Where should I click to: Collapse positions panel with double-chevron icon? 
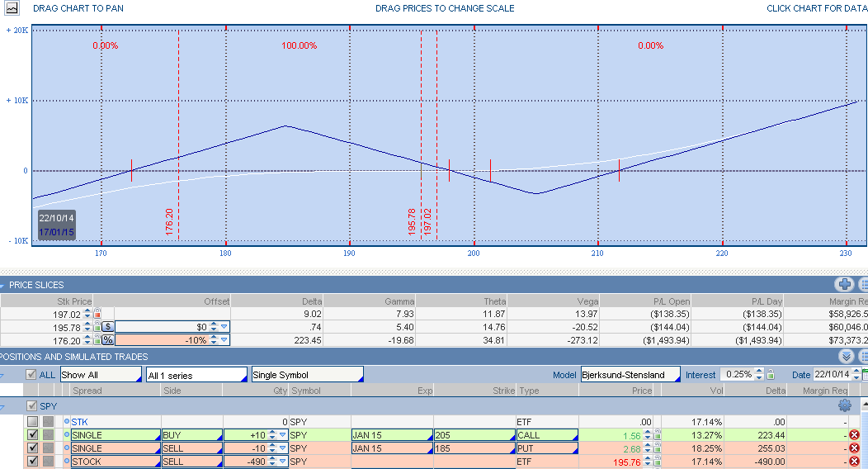(846, 357)
